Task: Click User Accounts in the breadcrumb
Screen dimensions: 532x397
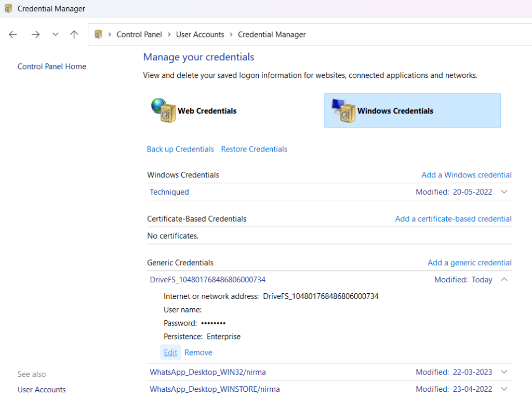Action: [200, 35]
